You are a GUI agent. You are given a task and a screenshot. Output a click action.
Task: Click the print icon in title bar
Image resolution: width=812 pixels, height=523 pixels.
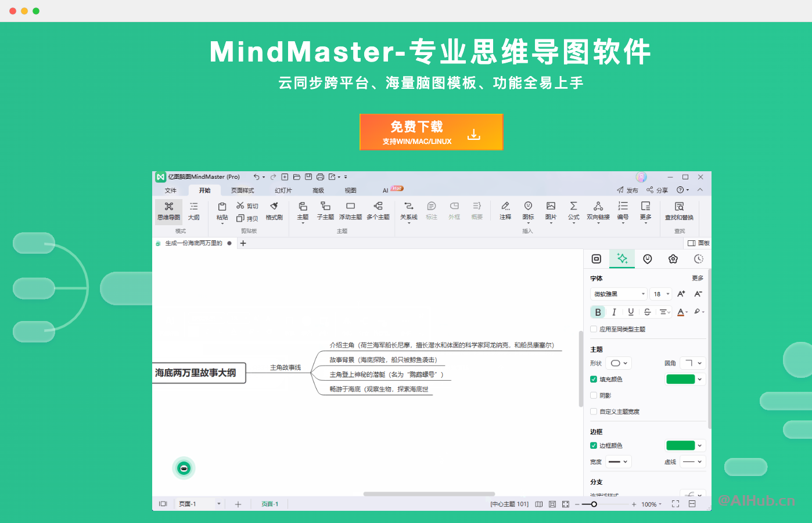(320, 177)
